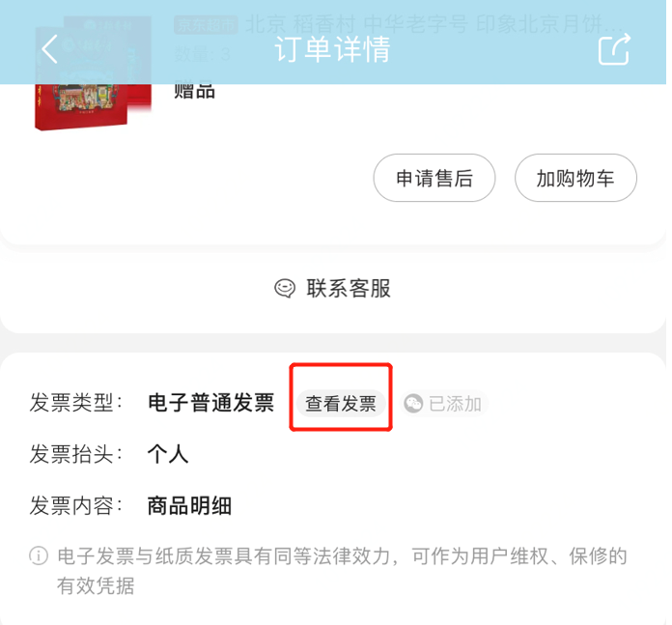Tap the back arrow icon

click(49, 49)
